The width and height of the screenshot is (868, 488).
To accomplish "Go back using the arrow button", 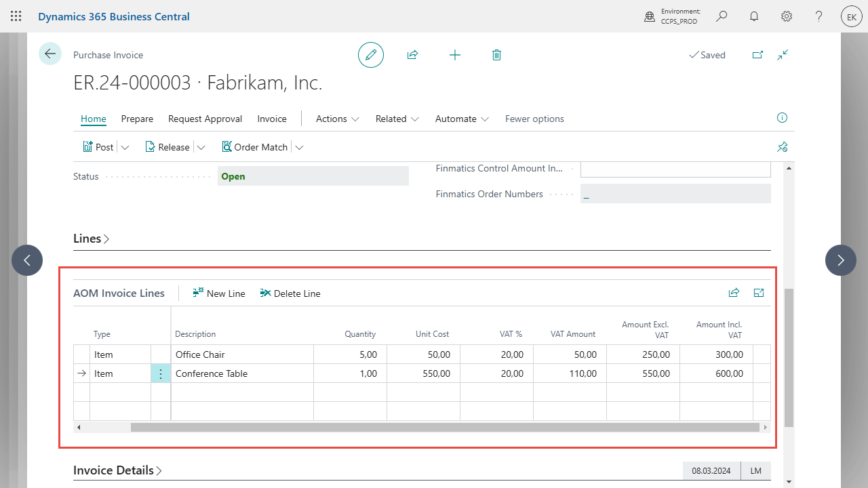I will pyautogui.click(x=50, y=53).
